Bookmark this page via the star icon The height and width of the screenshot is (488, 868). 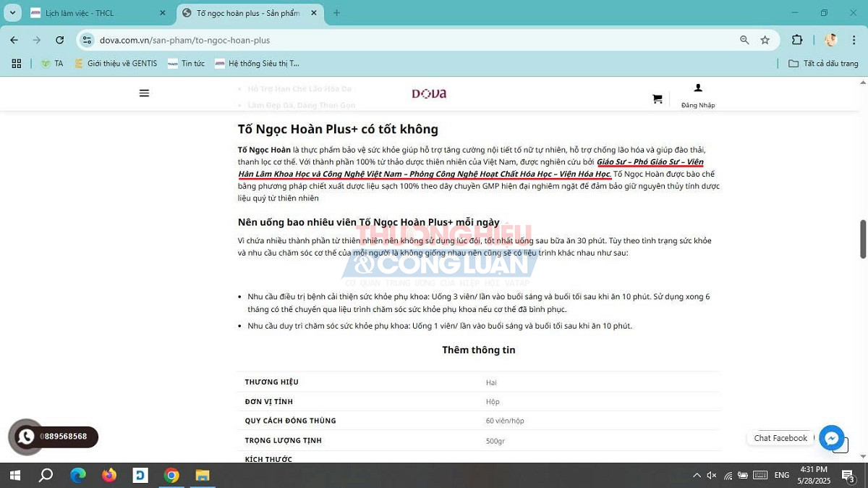pos(765,41)
